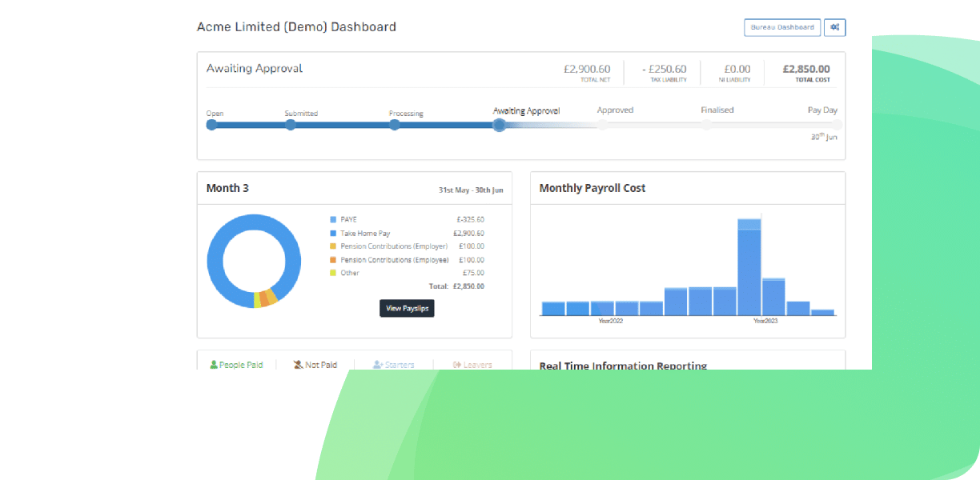Screen dimensions: 980x480
Task: Click the 30th Jun pay day date
Action: click(824, 137)
